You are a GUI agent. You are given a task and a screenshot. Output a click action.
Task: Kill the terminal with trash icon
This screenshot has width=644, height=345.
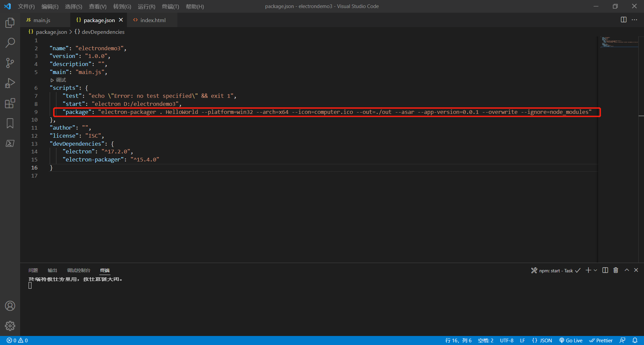(x=616, y=270)
